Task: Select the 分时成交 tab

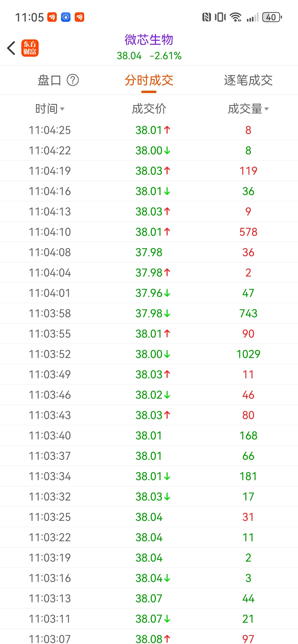Action: 149,80
